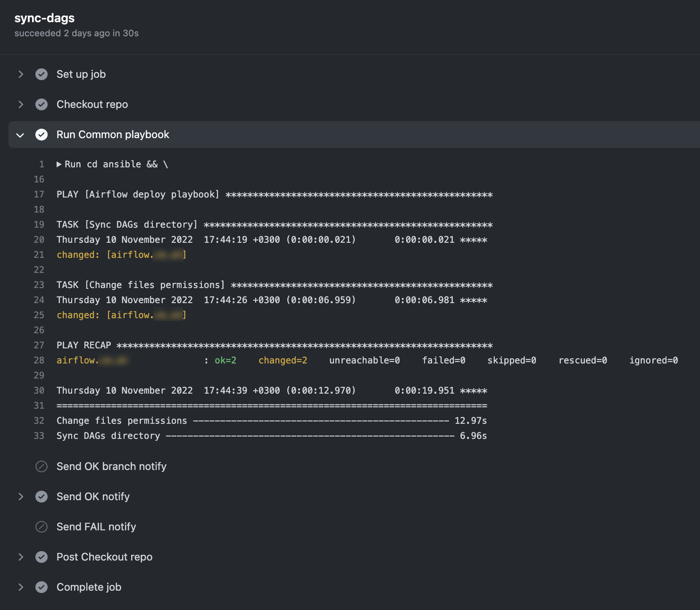
Task: Expand the 'Run cd ansible' command triangle
Action: (59, 165)
